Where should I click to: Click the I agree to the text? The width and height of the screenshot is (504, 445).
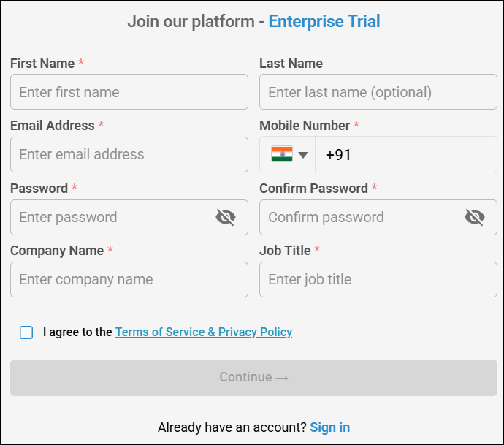click(x=77, y=332)
